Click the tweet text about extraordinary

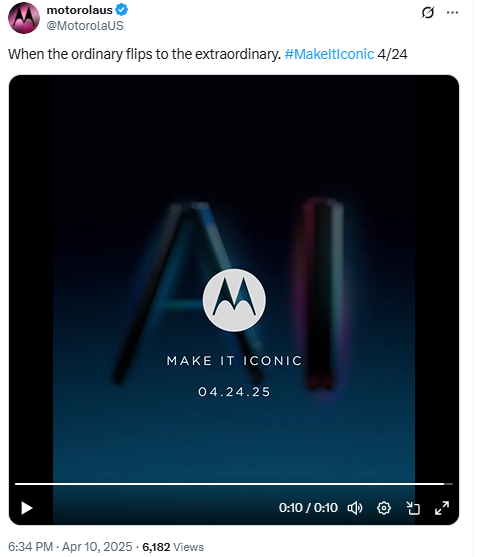tap(145, 54)
